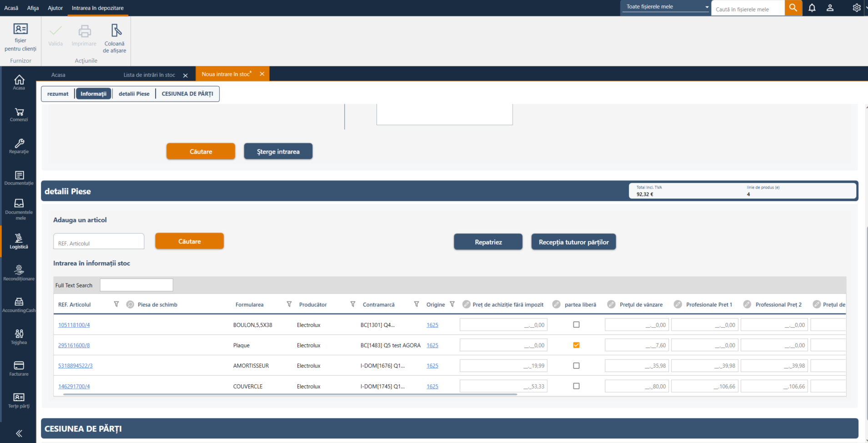868x443 pixels.
Task: Focus the REF. Articolul input field
Action: pyautogui.click(x=99, y=241)
